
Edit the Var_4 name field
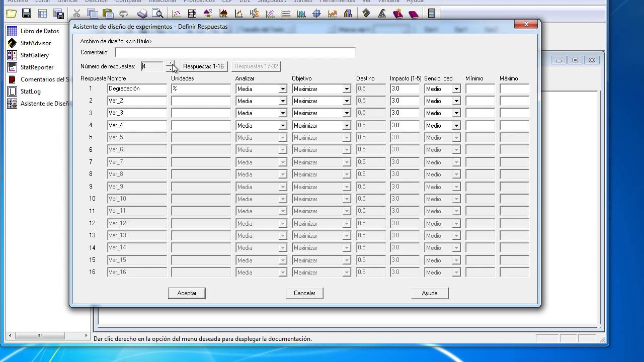pyautogui.click(x=137, y=125)
